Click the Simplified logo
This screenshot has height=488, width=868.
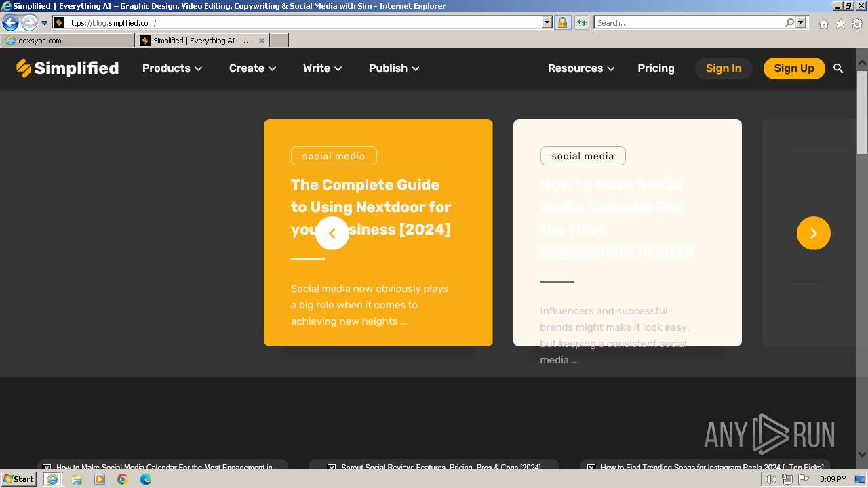tap(67, 68)
